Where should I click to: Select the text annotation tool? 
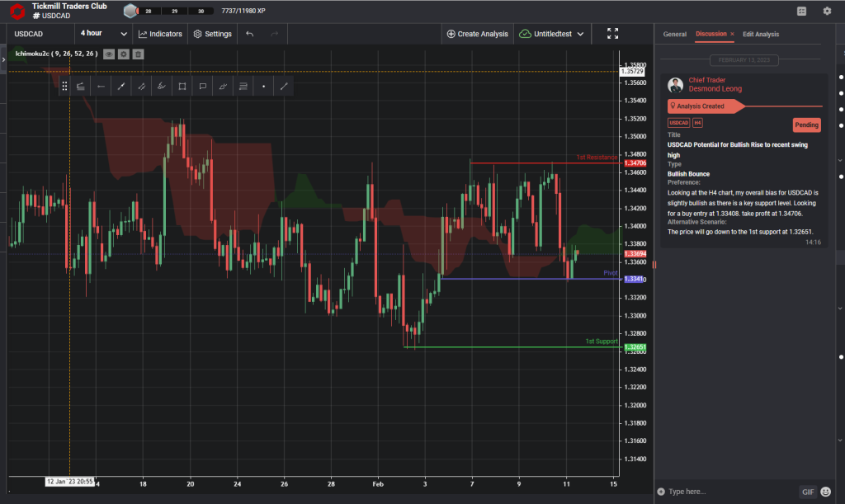[203, 86]
